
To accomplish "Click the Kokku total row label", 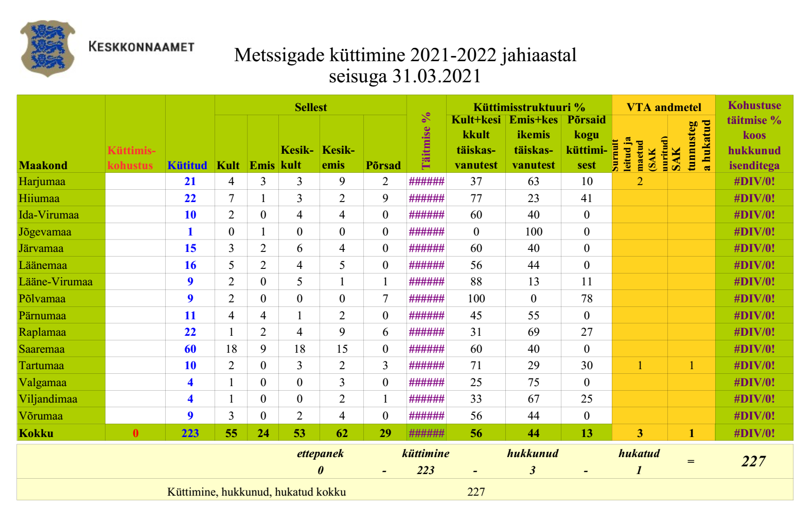I will click(x=36, y=433).
